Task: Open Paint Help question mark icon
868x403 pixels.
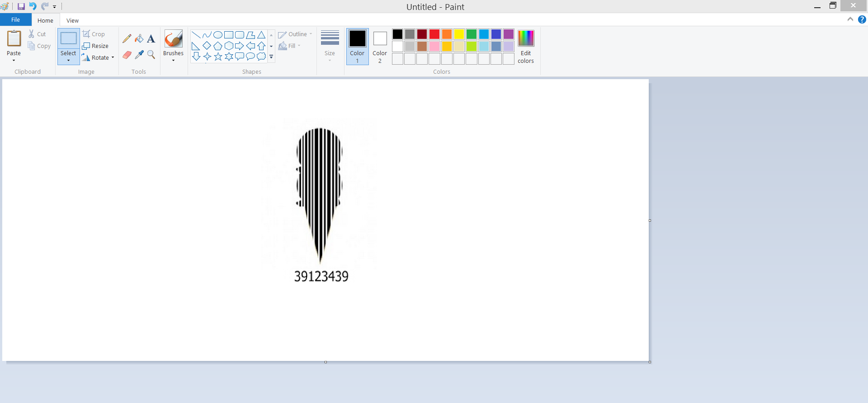Action: coord(862,19)
